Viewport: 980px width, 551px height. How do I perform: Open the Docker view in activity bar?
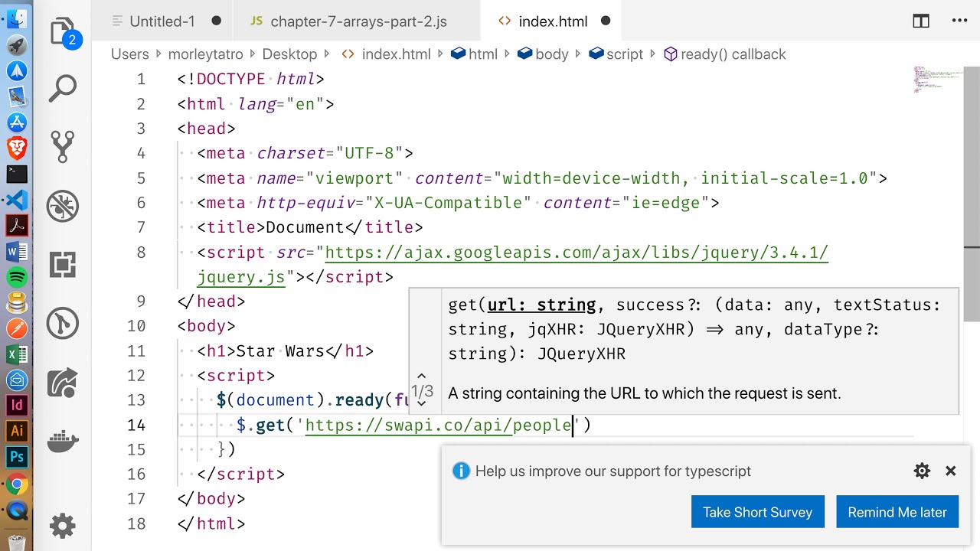(63, 442)
